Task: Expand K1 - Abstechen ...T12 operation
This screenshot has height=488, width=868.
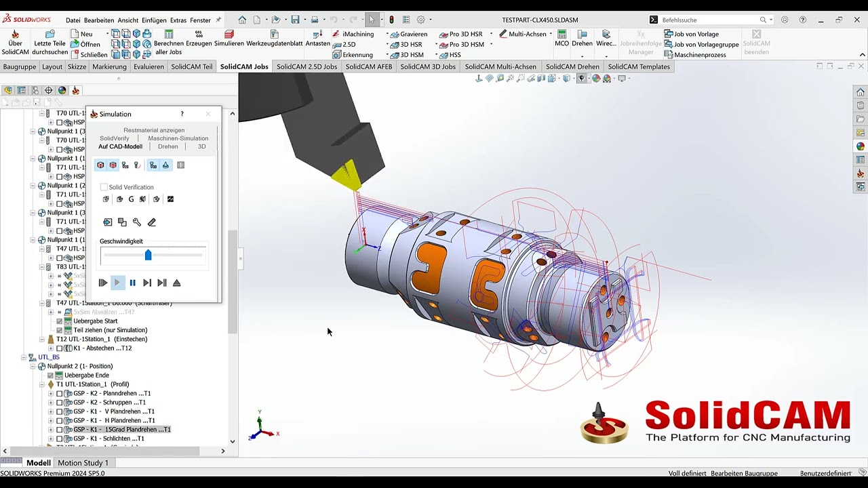Action: coord(50,348)
